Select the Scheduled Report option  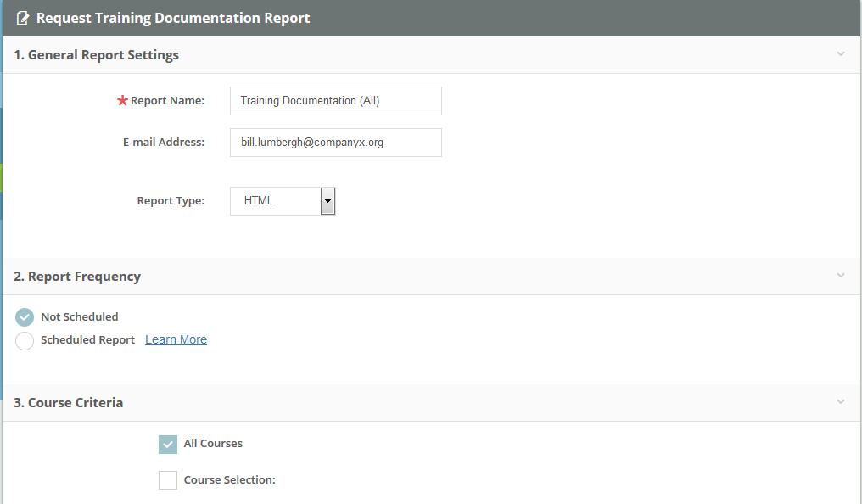(x=25, y=340)
